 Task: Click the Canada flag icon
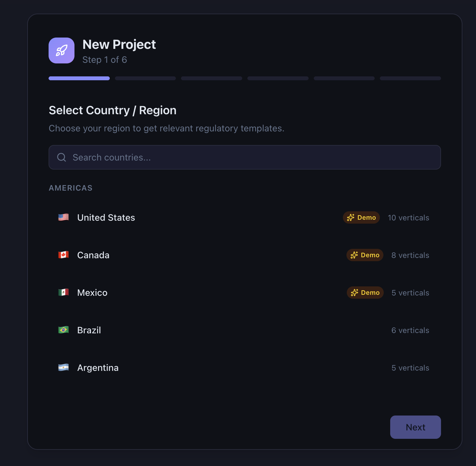pos(63,255)
